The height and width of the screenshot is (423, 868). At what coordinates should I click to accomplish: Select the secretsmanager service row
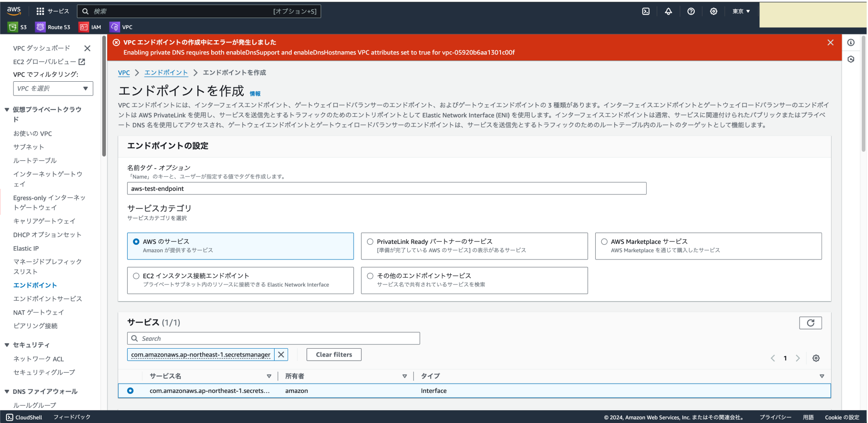click(130, 391)
